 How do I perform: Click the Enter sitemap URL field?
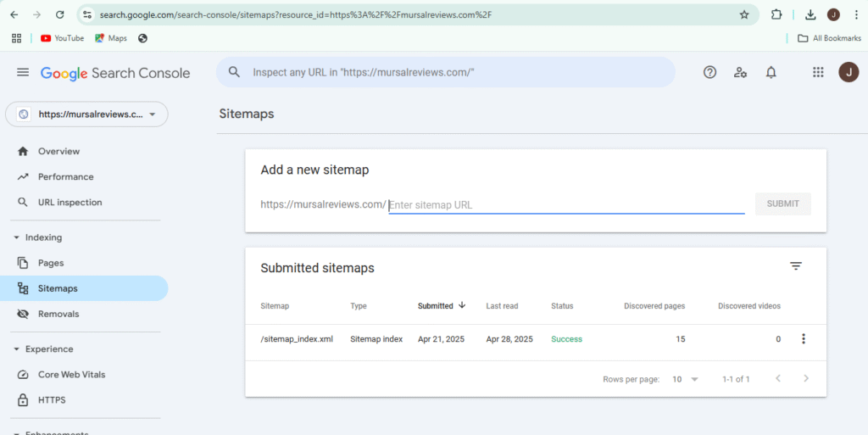point(566,204)
